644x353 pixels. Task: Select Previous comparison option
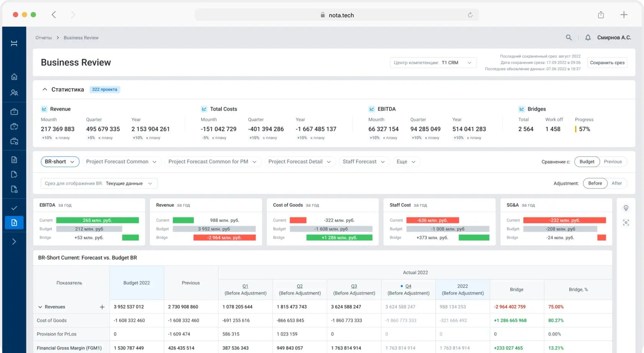613,162
